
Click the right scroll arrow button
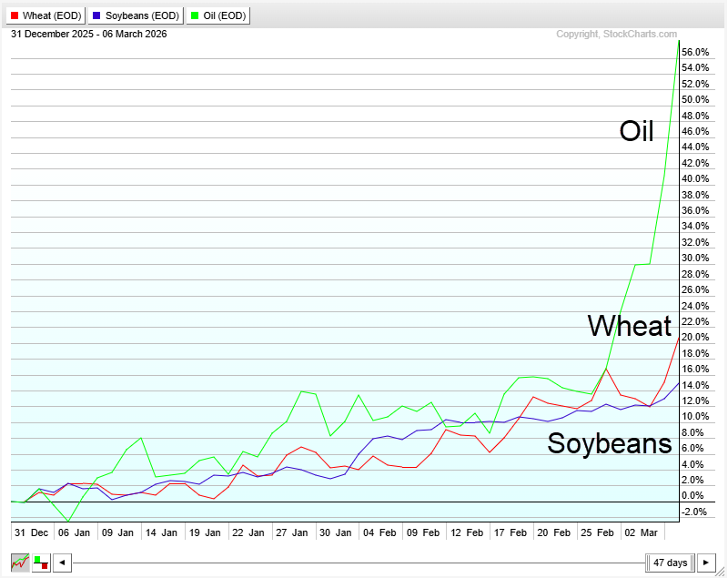[706, 563]
